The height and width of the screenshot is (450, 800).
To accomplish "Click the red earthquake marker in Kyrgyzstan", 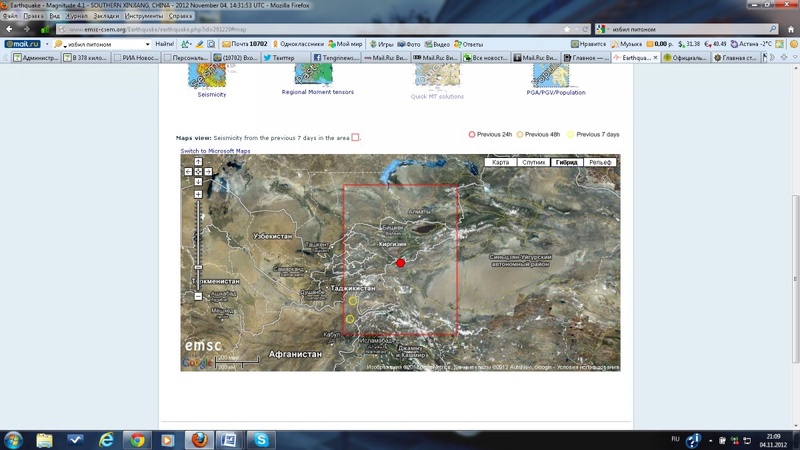I will 401,263.
